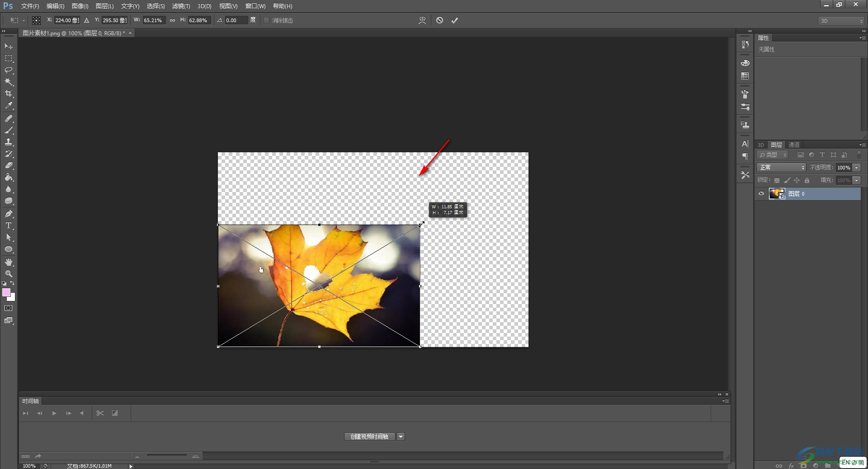
Task: Open the 滤镜(T) menu
Action: pos(181,6)
